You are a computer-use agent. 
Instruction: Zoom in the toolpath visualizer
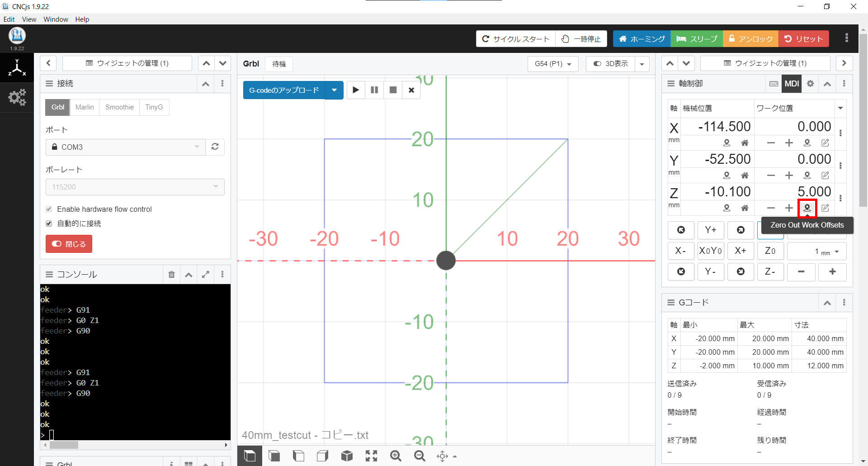[x=396, y=456]
